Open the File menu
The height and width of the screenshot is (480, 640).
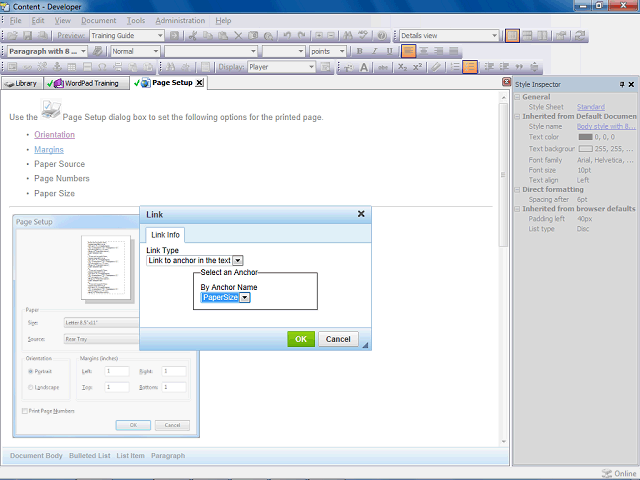pos(16,20)
